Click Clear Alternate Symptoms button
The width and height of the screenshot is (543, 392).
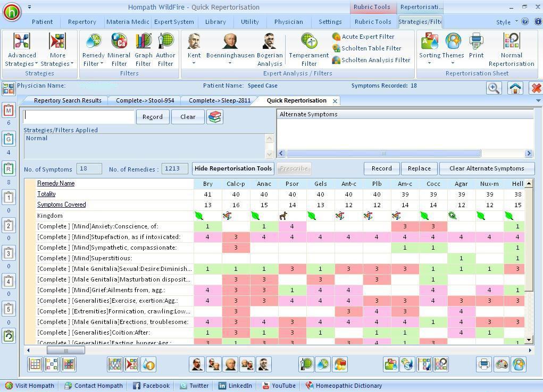(487, 168)
